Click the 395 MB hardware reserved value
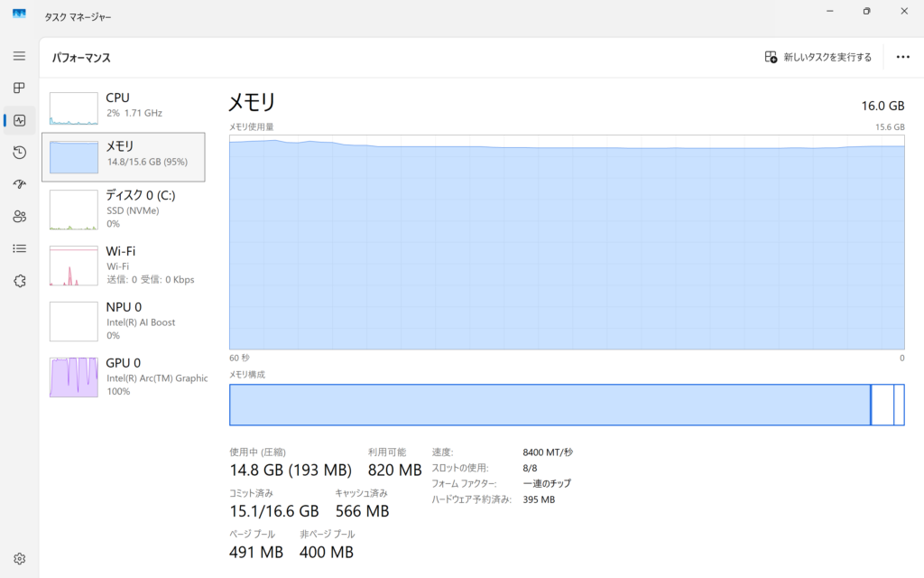Viewport: 924px width, 578px height. click(x=539, y=499)
